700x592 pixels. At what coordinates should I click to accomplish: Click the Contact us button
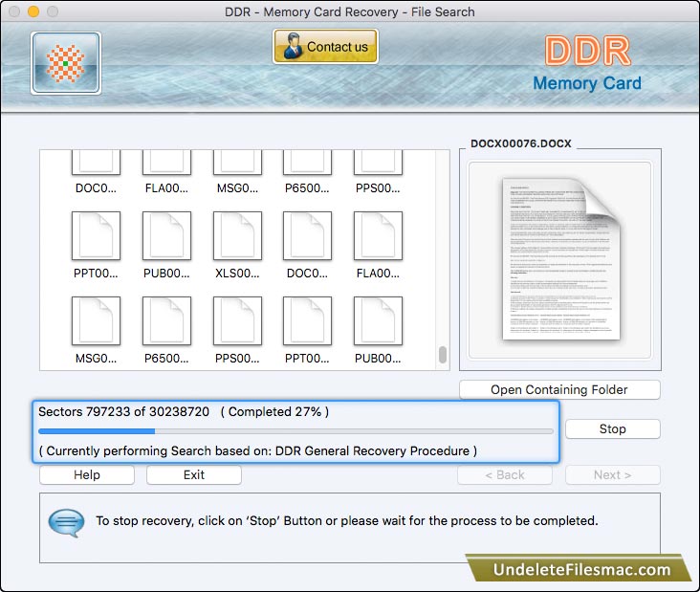[x=325, y=47]
